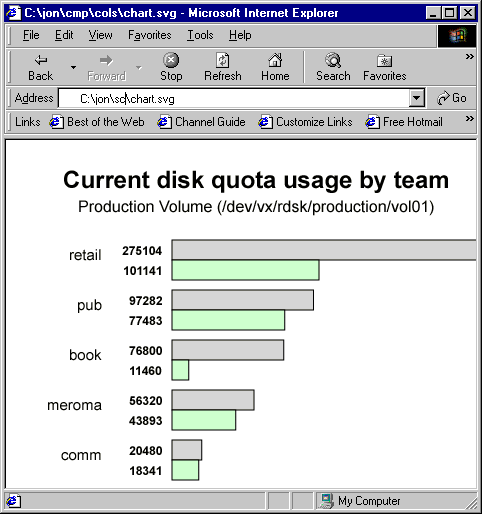The width and height of the screenshot is (482, 514).
Task: Open the Search pane icon
Action: (333, 60)
